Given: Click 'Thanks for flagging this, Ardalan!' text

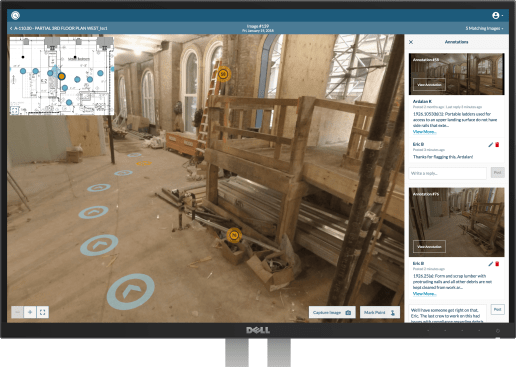Looking at the screenshot, I should tap(443, 157).
